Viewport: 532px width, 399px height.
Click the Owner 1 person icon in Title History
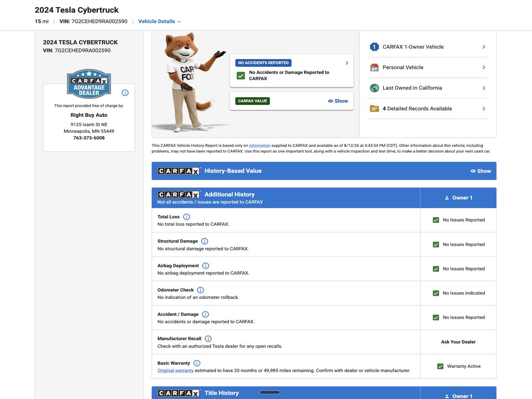(447, 397)
